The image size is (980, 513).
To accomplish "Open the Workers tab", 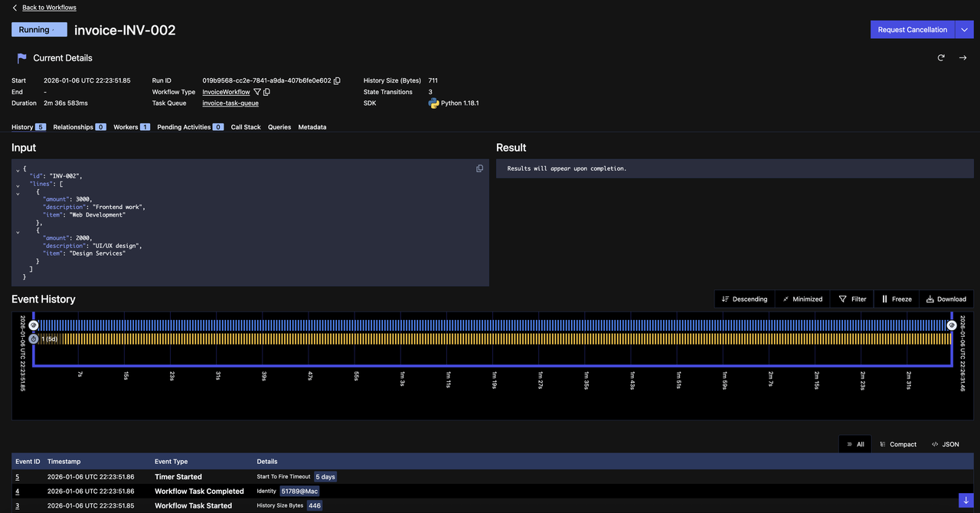I will (x=132, y=127).
